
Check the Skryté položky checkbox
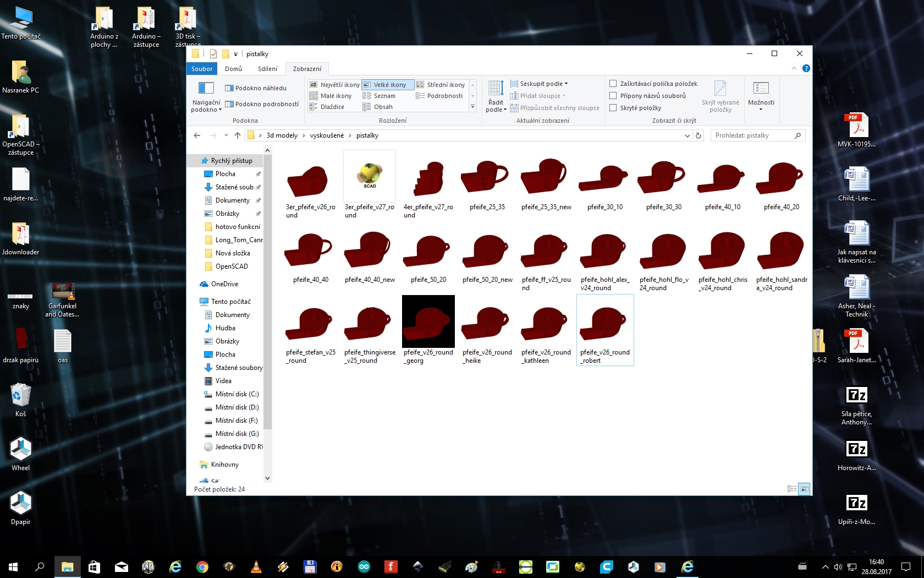pos(613,108)
